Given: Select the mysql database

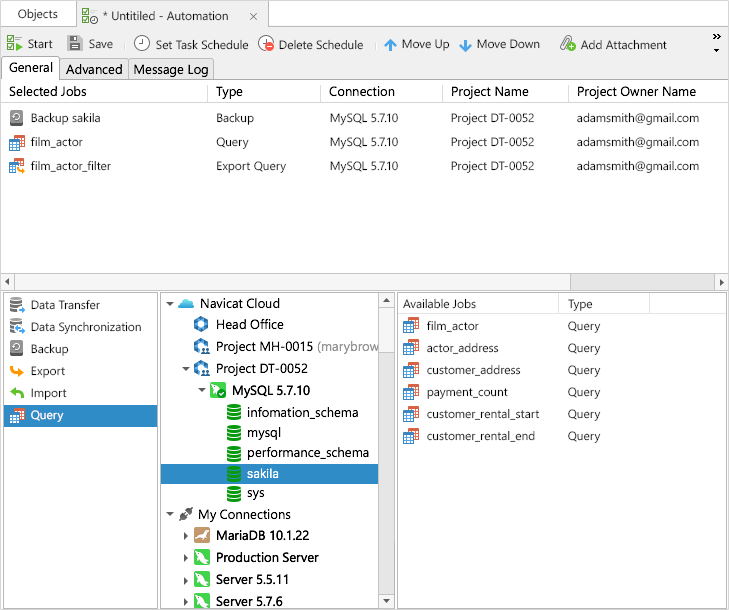Looking at the screenshot, I should tap(264, 433).
